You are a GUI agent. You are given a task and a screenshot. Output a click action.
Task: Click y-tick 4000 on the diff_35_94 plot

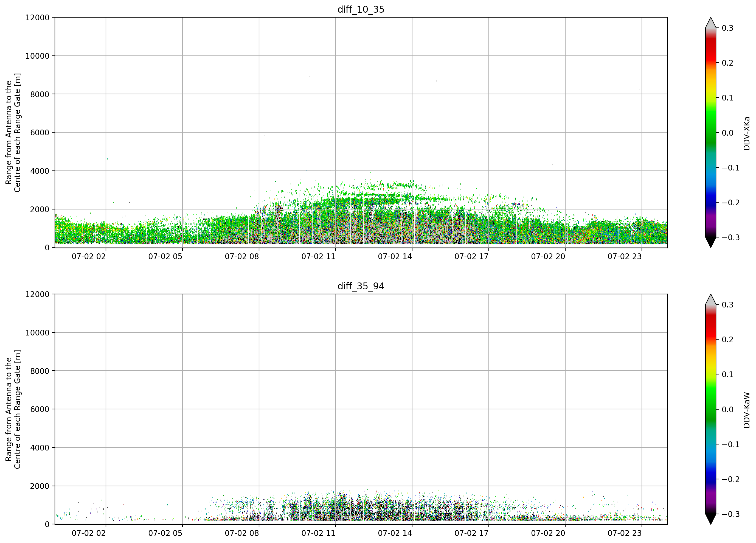[x=40, y=448]
